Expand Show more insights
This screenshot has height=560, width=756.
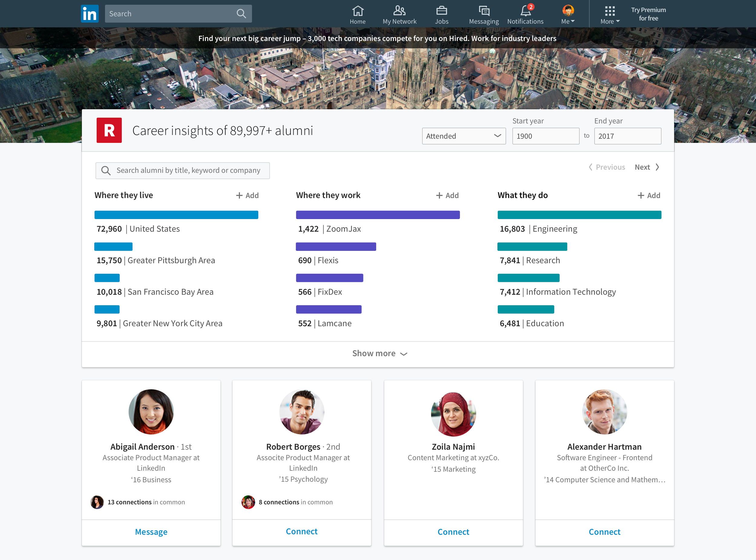(x=379, y=354)
